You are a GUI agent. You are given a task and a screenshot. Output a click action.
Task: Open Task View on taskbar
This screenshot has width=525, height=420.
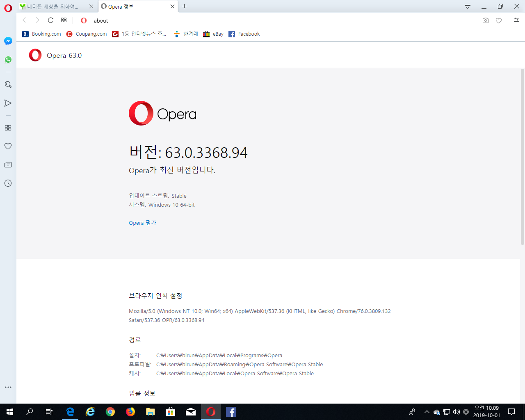click(x=49, y=412)
